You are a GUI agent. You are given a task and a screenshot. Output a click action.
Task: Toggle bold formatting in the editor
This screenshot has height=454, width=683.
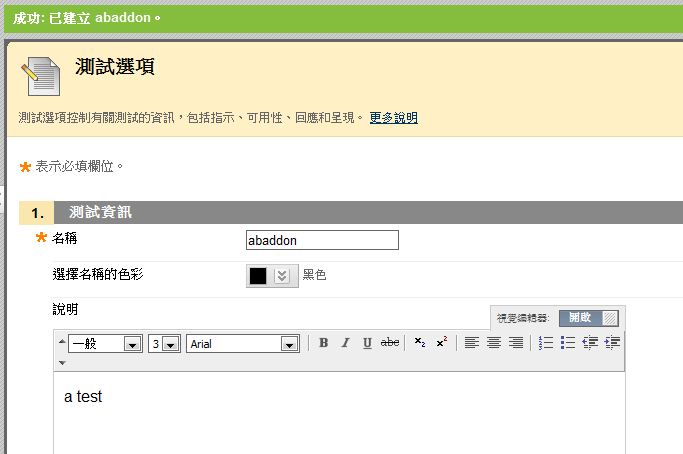(x=323, y=343)
